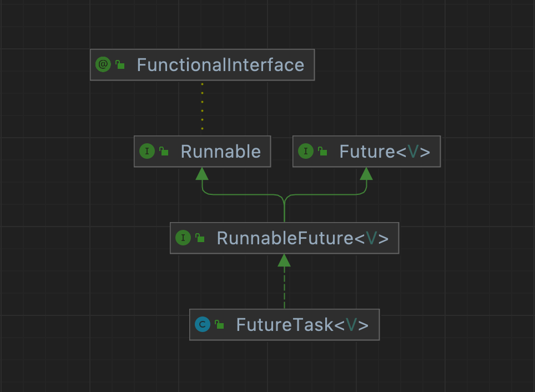535x392 pixels.
Task: Click the blue class icon on FutureTask<V>
Action: point(203,324)
